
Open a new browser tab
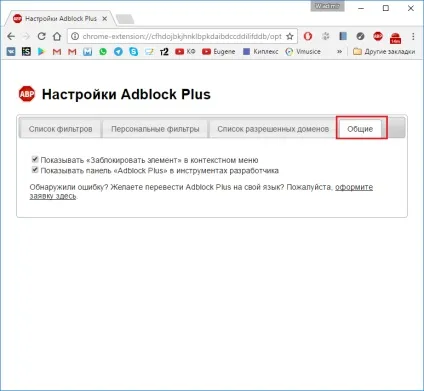(125, 19)
